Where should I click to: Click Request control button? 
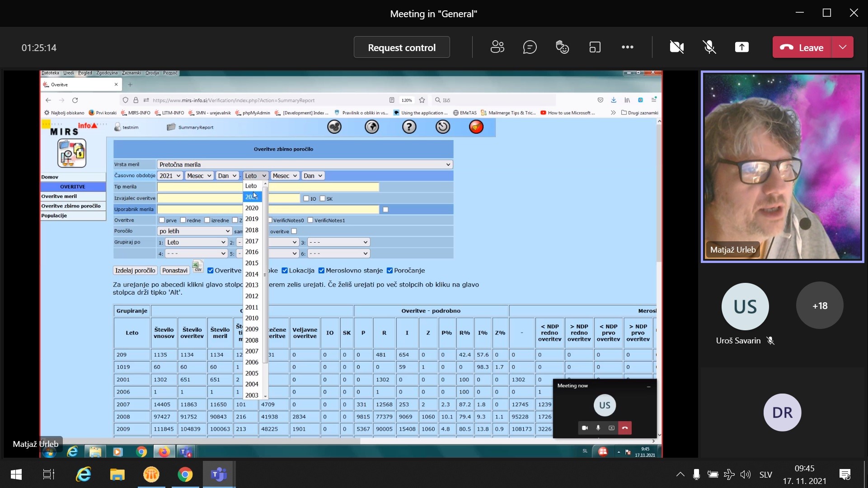(401, 47)
